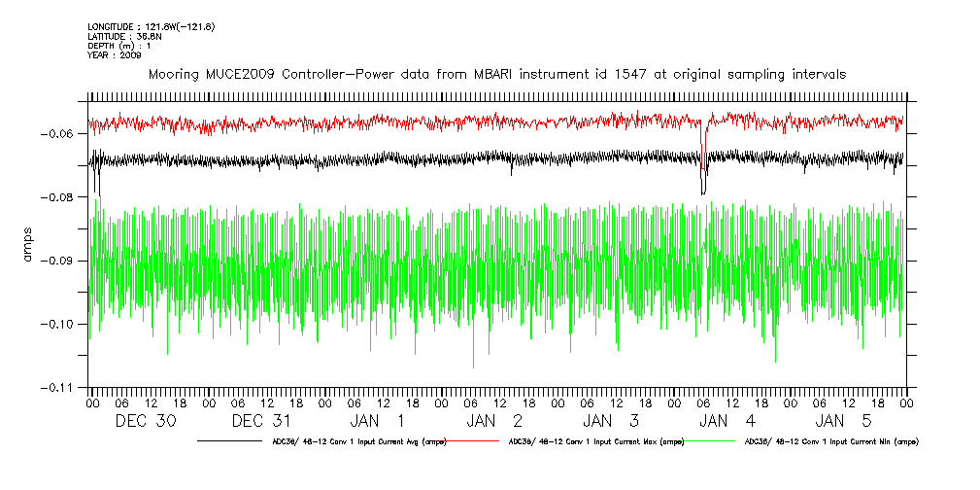Screen dimensions: 980x490
Task: Click the JAN 3 date label
Action: [612, 421]
